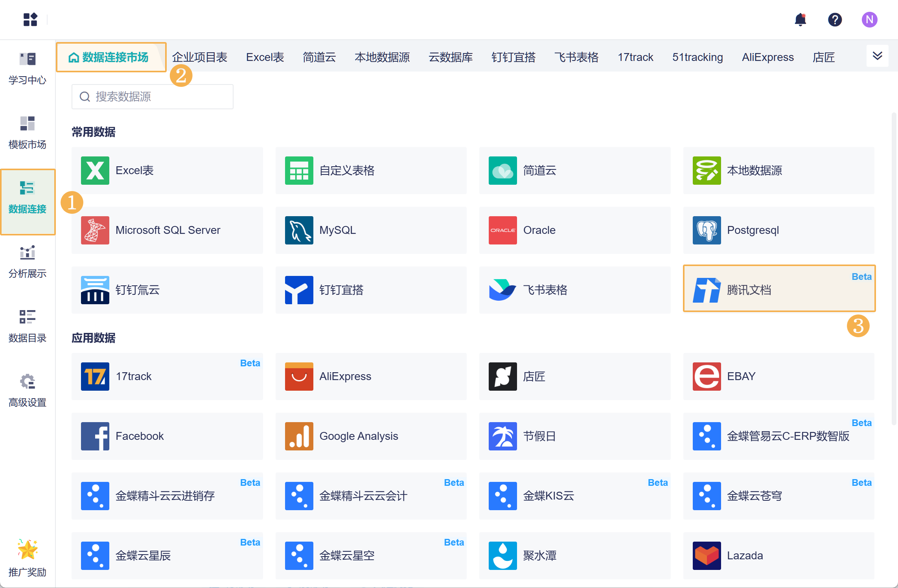
Task: Select the 51tracking tab
Action: (x=697, y=57)
